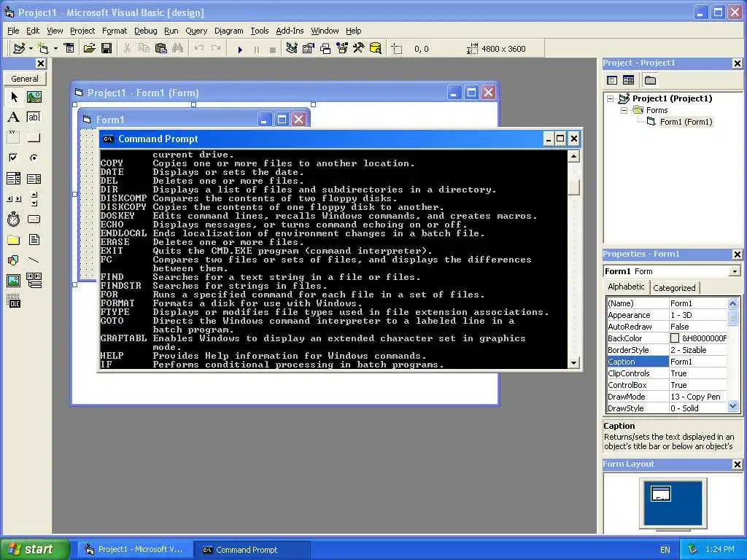Click the form thumbnail in Form Layout

[661, 494]
